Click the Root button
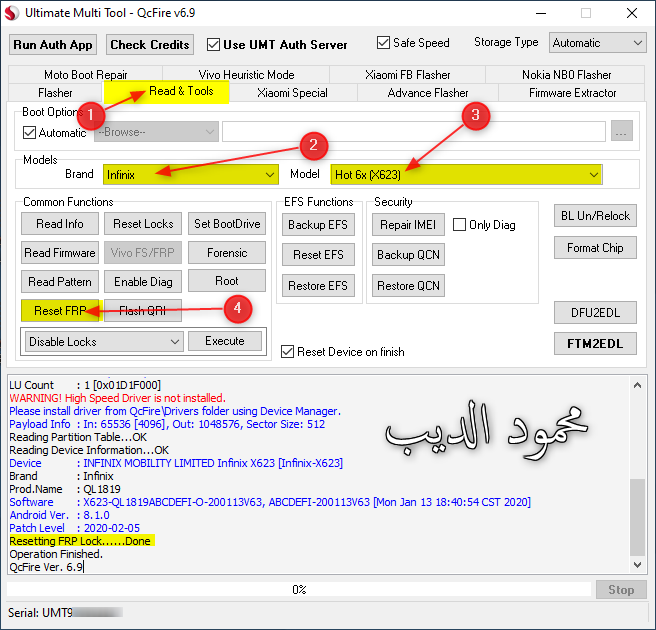This screenshot has height=630, width=656. pyautogui.click(x=227, y=280)
